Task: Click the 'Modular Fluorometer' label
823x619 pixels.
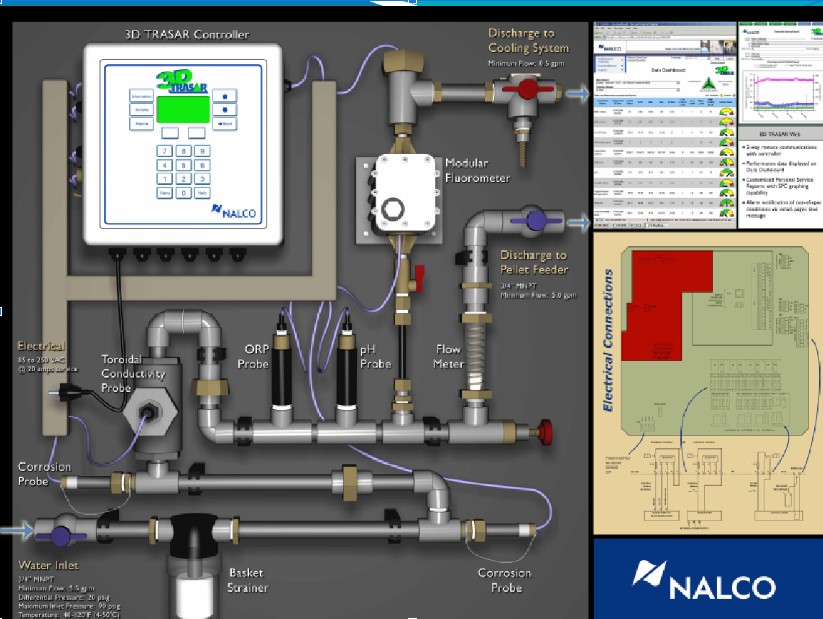Action: pos(477,171)
